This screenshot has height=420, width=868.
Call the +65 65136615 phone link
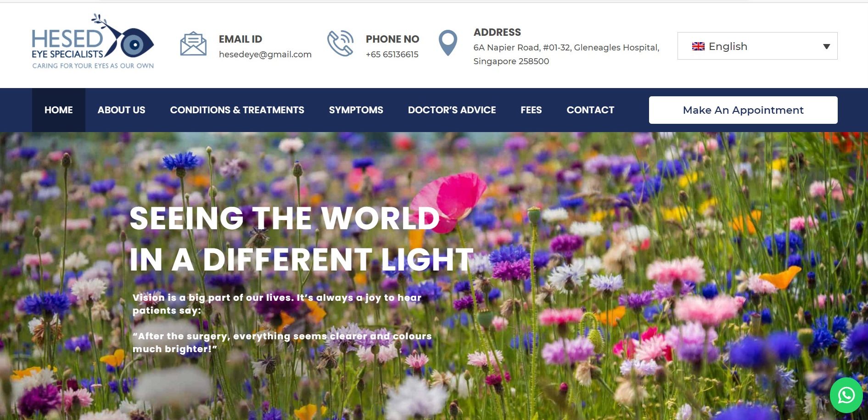pyautogui.click(x=392, y=54)
